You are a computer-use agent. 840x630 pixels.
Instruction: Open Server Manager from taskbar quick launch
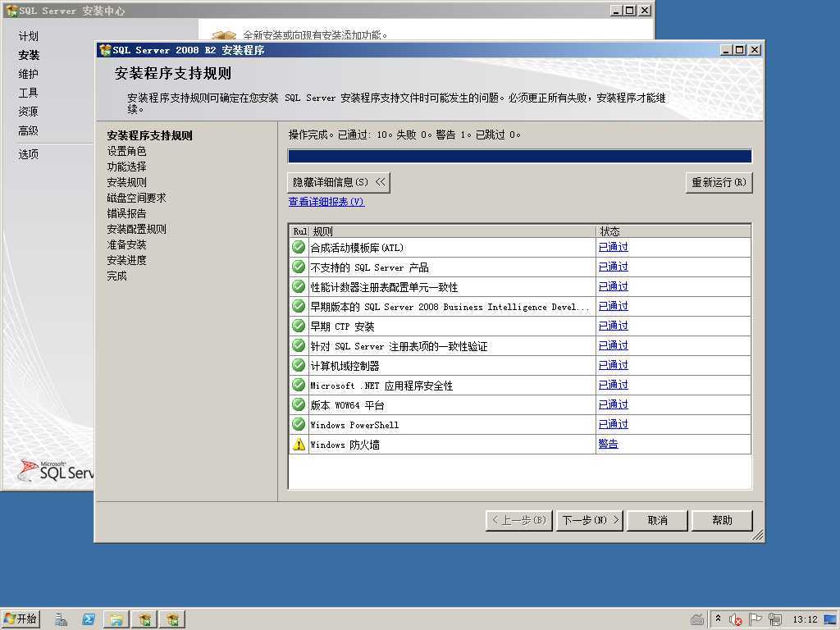[x=61, y=619]
